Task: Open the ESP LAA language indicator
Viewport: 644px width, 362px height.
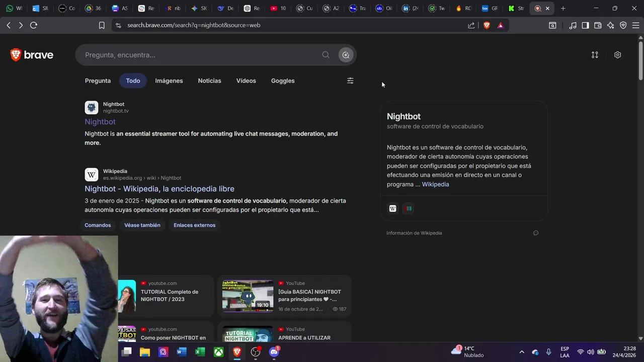Action: pyautogui.click(x=565, y=352)
